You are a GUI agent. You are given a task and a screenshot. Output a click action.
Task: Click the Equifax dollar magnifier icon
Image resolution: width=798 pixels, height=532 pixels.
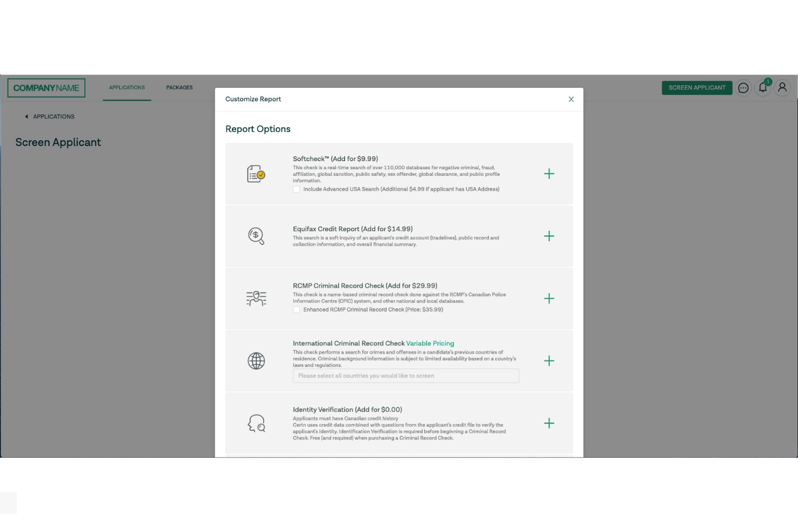(x=256, y=236)
